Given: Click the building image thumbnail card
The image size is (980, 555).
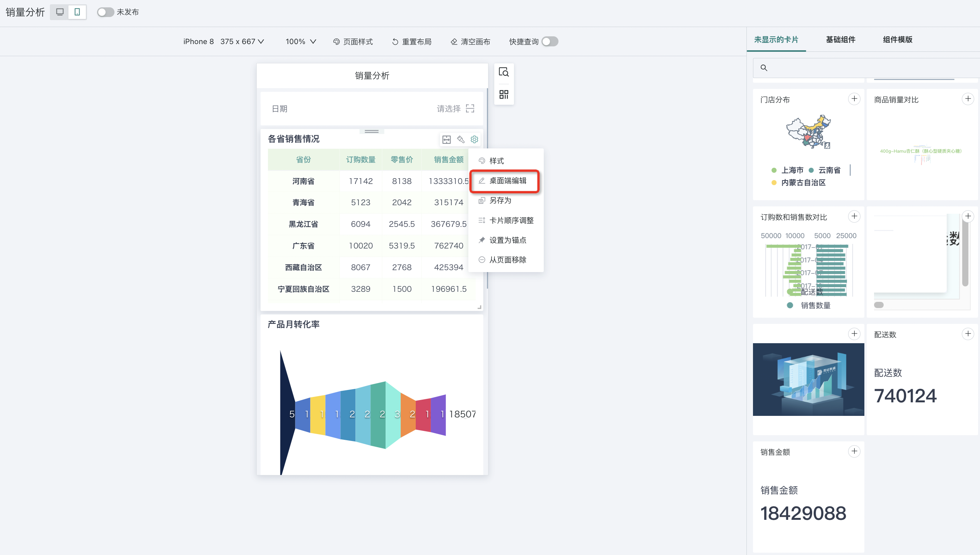Looking at the screenshot, I should point(808,380).
